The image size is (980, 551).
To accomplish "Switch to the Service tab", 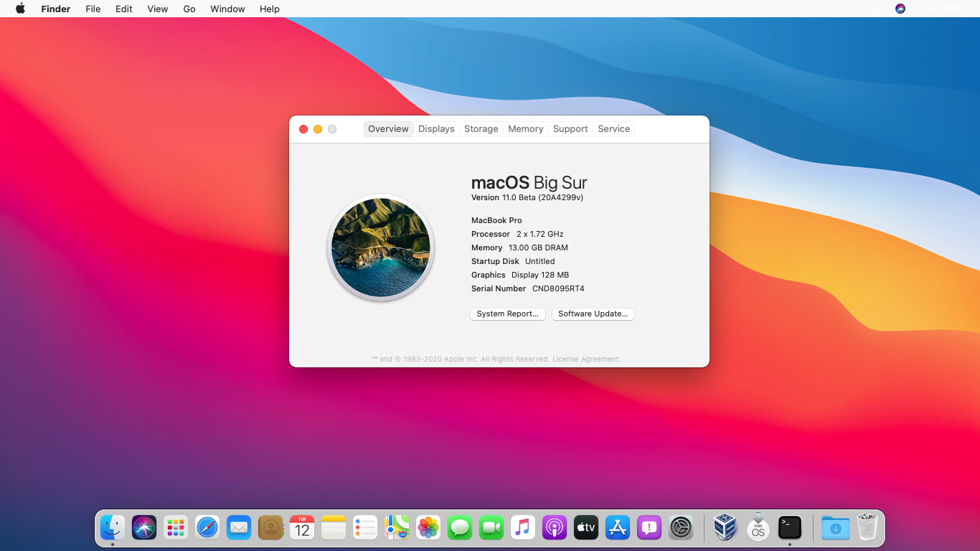I will [x=613, y=129].
